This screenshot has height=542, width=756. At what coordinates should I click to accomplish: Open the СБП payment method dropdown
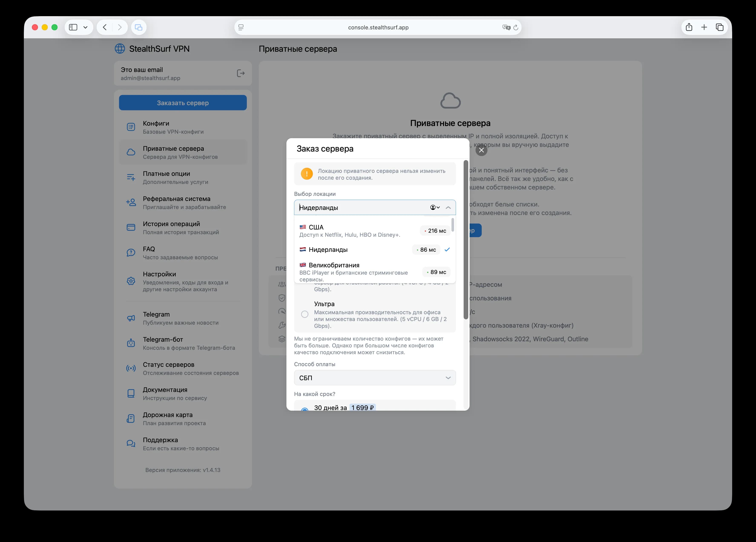375,377
